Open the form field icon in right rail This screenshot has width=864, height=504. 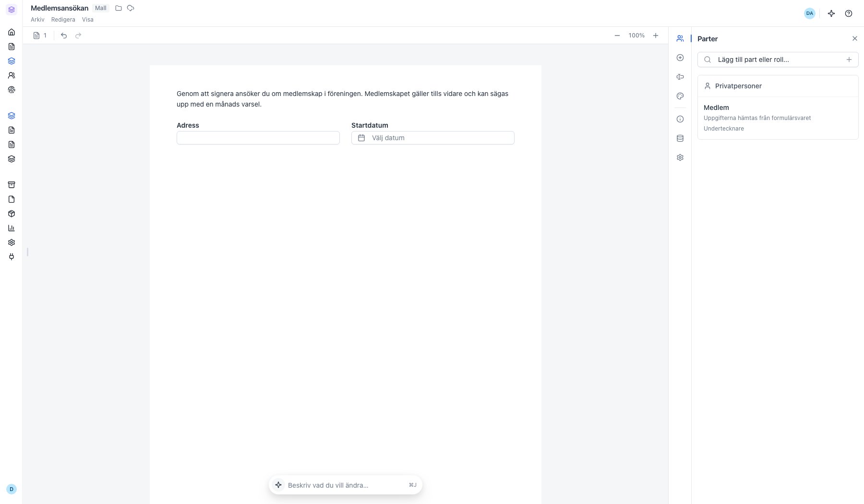click(680, 77)
